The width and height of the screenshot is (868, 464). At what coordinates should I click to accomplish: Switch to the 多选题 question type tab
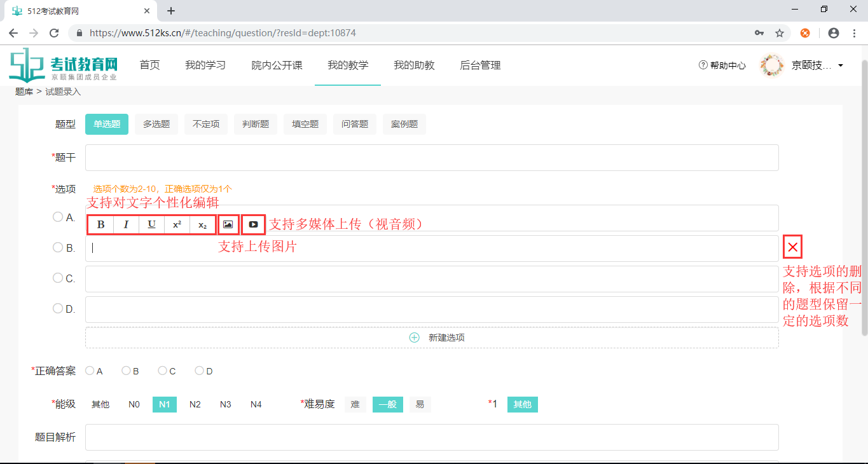156,124
